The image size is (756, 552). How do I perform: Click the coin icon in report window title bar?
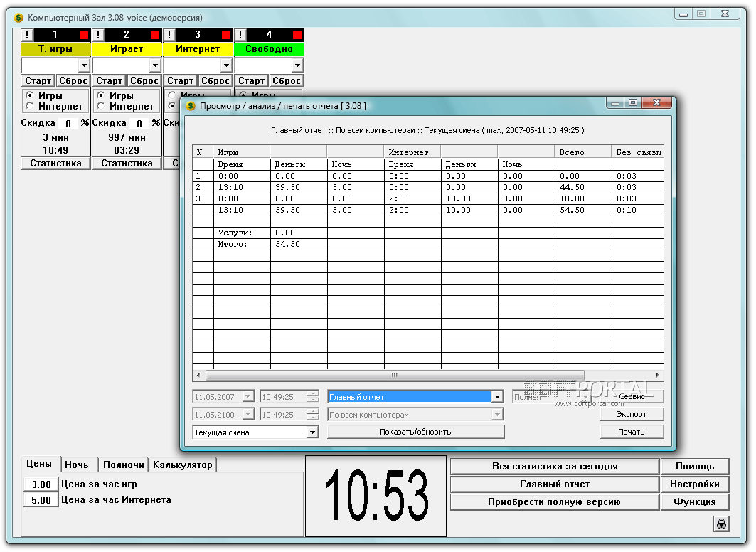[x=190, y=106]
